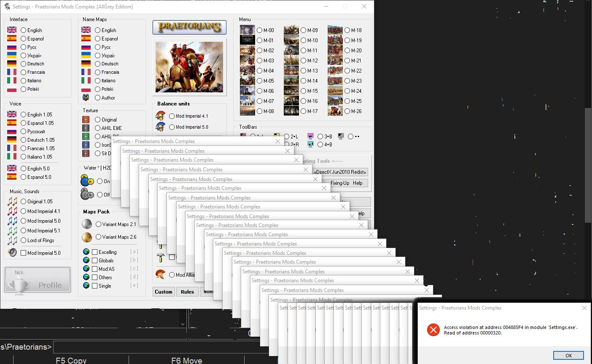592x364 pixels.
Task: Choose Francais as the interface language
Action: 24,72
